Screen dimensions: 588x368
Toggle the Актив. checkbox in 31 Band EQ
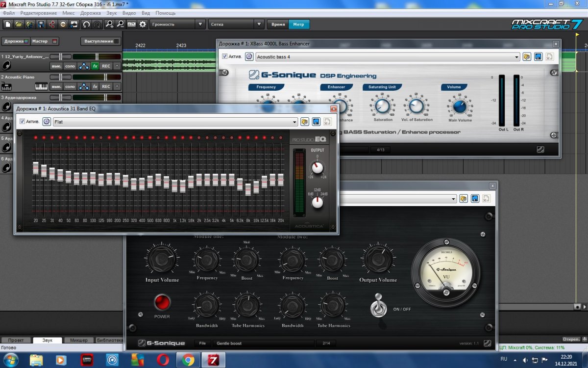tap(22, 121)
